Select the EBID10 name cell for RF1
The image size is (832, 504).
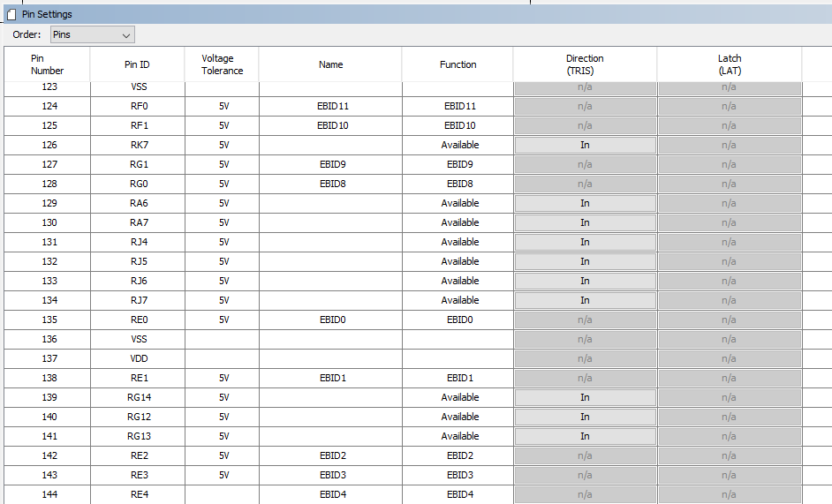tap(330, 125)
